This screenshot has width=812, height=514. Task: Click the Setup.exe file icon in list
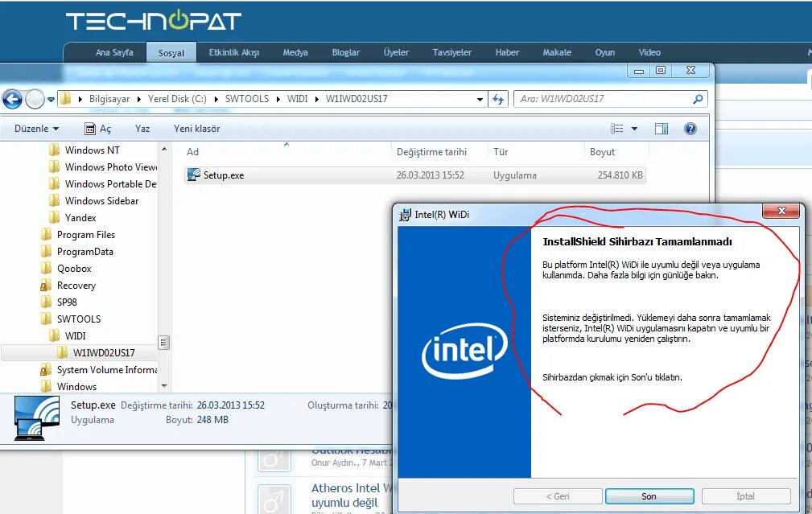[x=194, y=175]
